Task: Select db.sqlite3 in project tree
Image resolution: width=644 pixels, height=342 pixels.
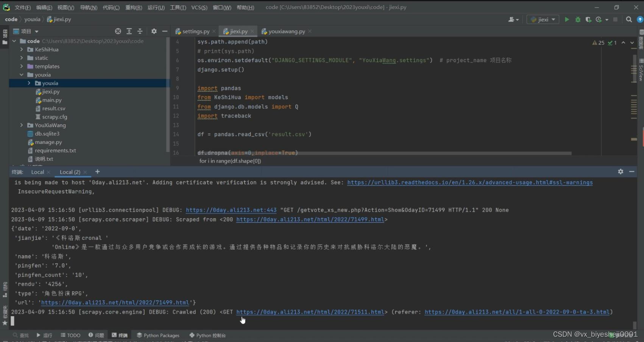Action: [x=47, y=134]
